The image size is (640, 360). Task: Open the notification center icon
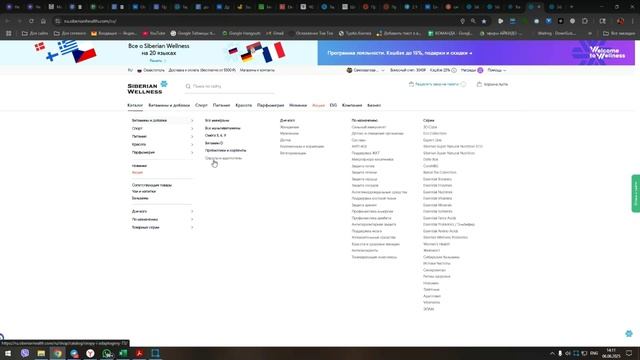point(629,353)
